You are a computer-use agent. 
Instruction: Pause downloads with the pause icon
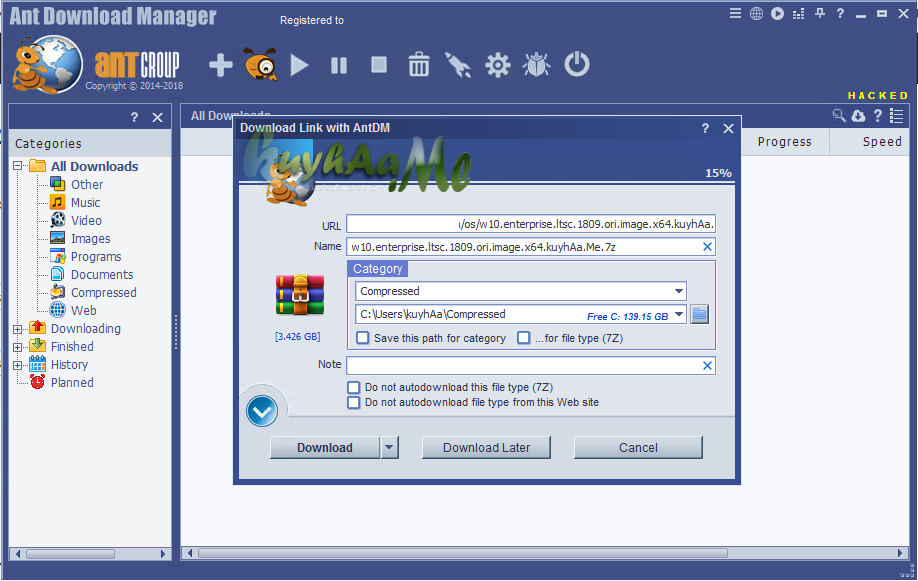pos(339,65)
